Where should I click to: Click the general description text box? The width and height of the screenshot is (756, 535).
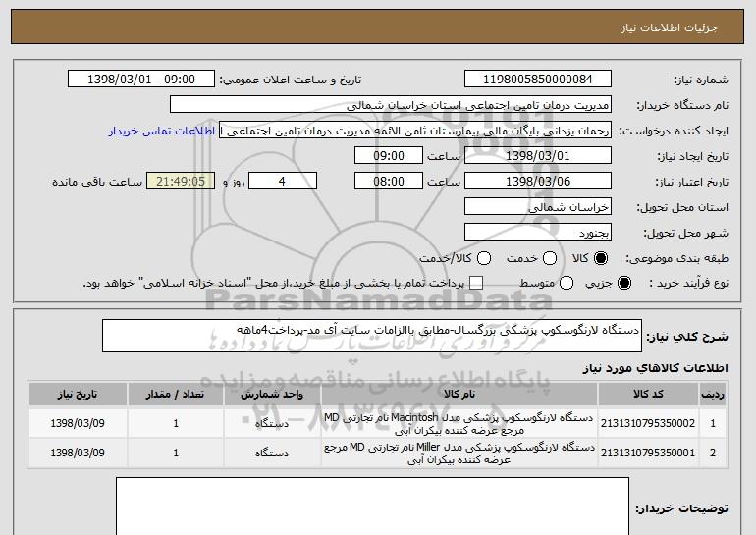(372, 336)
